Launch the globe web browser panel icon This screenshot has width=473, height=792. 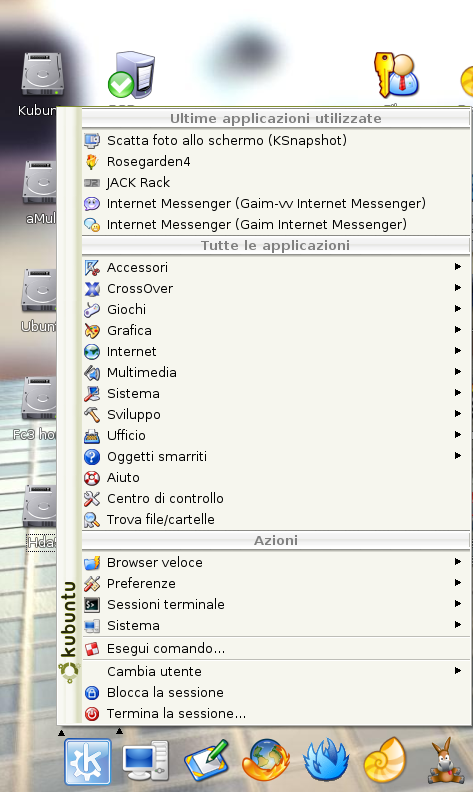(x=265, y=760)
